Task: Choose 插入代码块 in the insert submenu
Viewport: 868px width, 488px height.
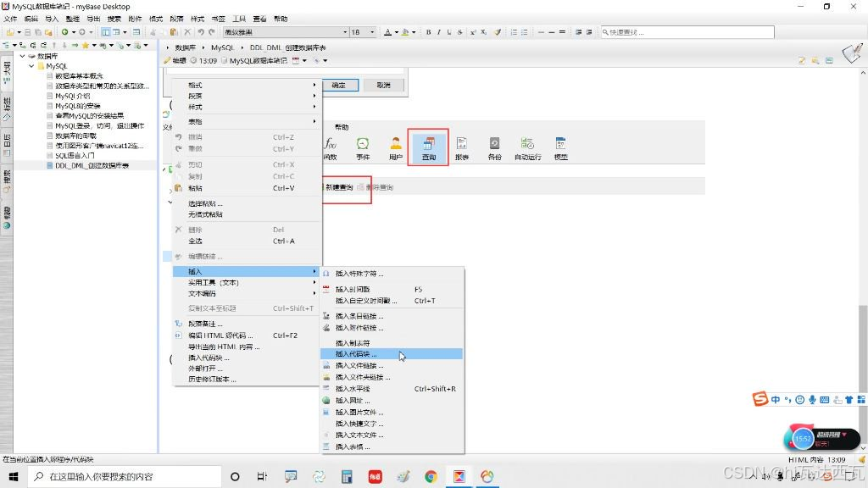Action: [x=392, y=354]
